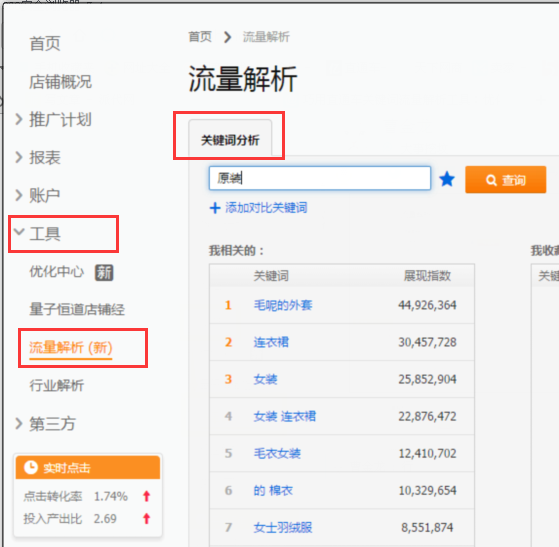Open 优化中心 in the tools menu
Viewport: 559px width, 547px height.
pos(57,272)
